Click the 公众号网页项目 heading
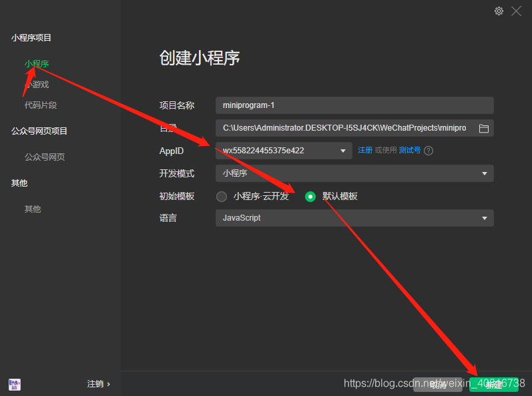532x396 pixels. tap(39, 131)
